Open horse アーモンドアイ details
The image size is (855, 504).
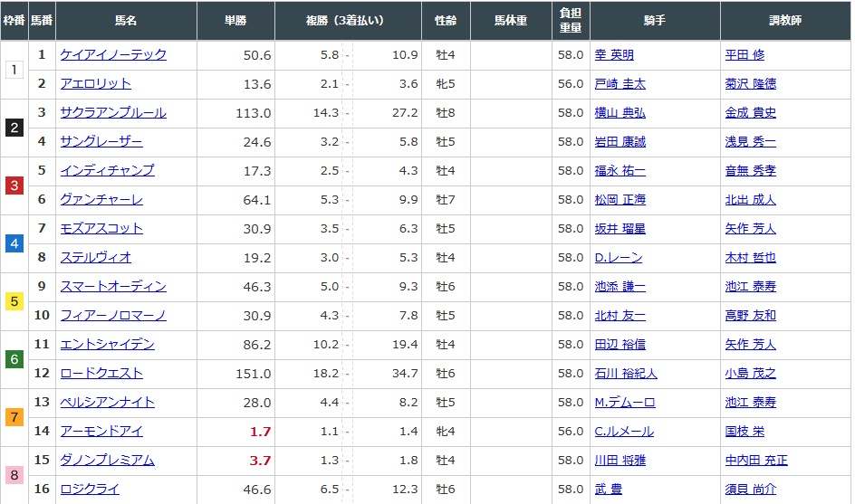pos(101,432)
